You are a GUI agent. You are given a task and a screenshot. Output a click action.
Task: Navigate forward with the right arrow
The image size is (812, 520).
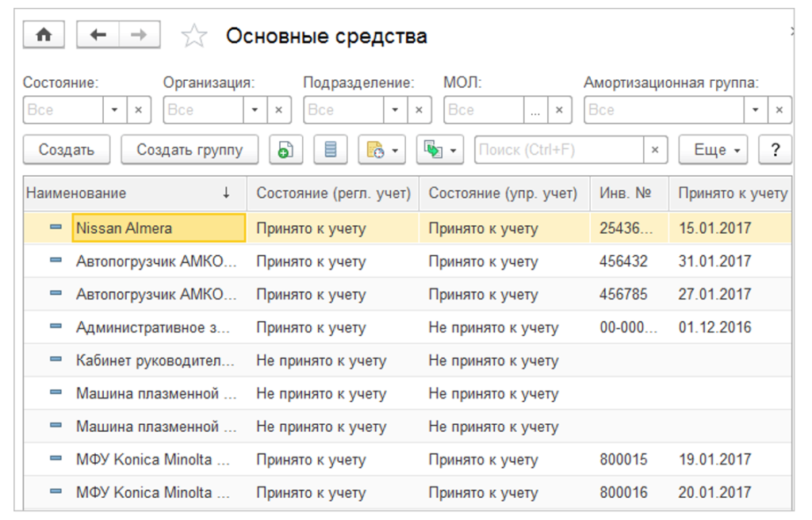(140, 35)
